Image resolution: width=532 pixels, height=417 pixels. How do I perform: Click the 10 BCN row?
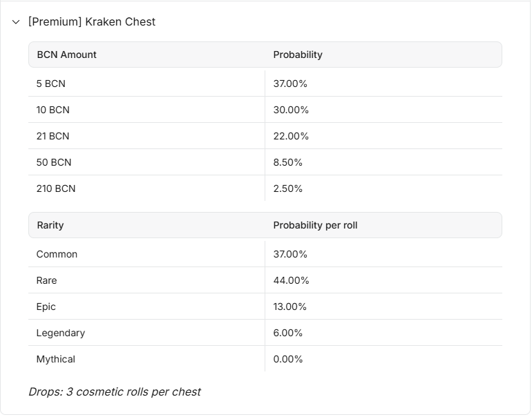coord(265,110)
